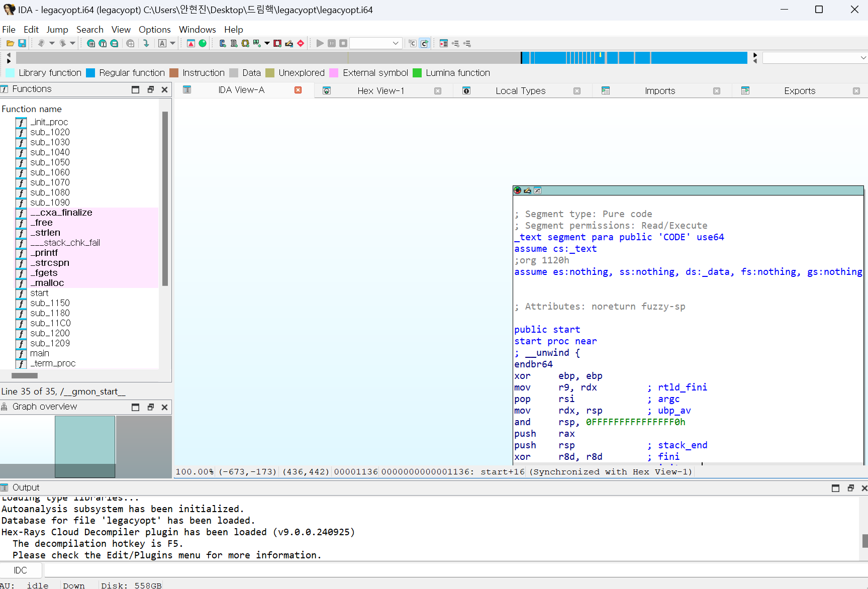Image resolution: width=868 pixels, height=589 pixels.
Task: Click the Text search round T icon
Action: pyautogui.click(x=103, y=43)
